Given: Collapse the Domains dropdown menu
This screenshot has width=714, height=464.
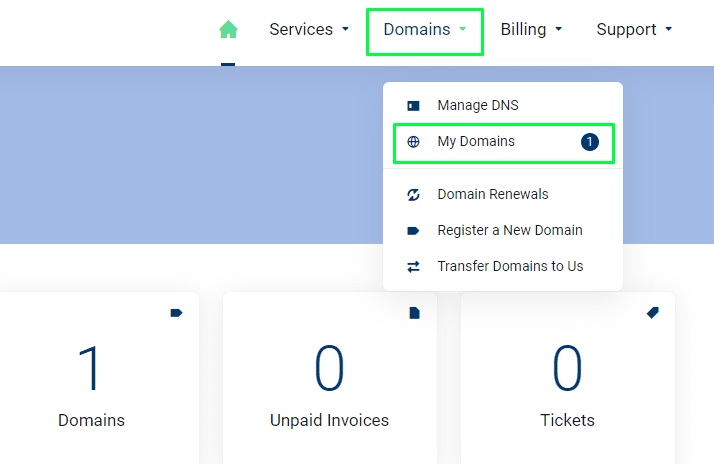Looking at the screenshot, I should [x=424, y=30].
